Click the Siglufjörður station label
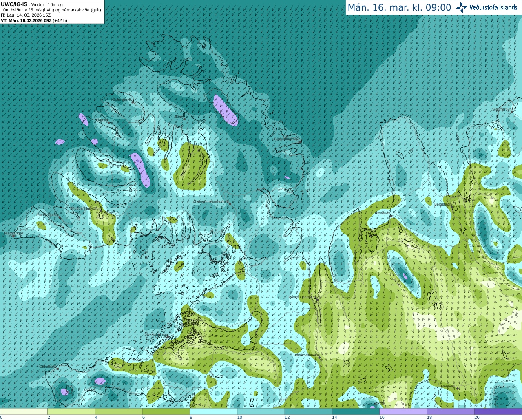This screenshot has height=420, width=522. tap(501, 109)
